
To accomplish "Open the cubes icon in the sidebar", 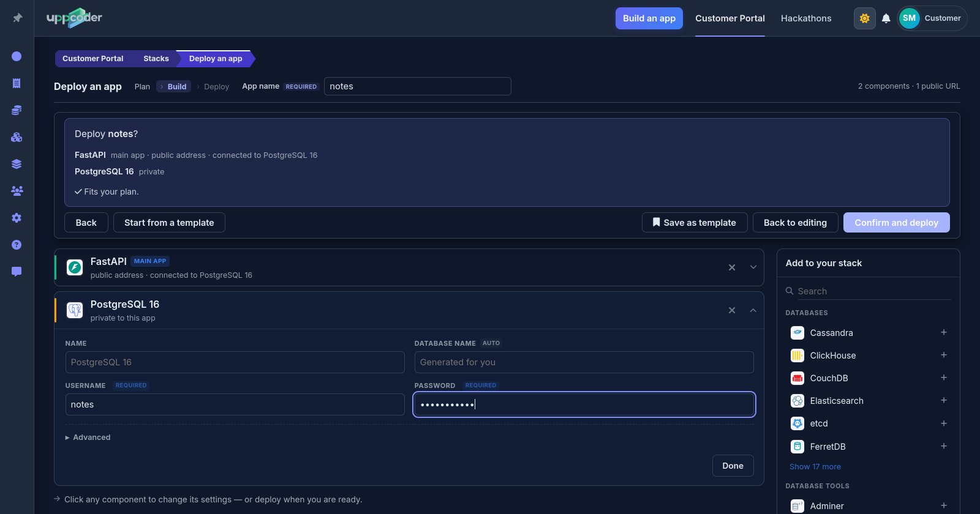I will [x=17, y=137].
